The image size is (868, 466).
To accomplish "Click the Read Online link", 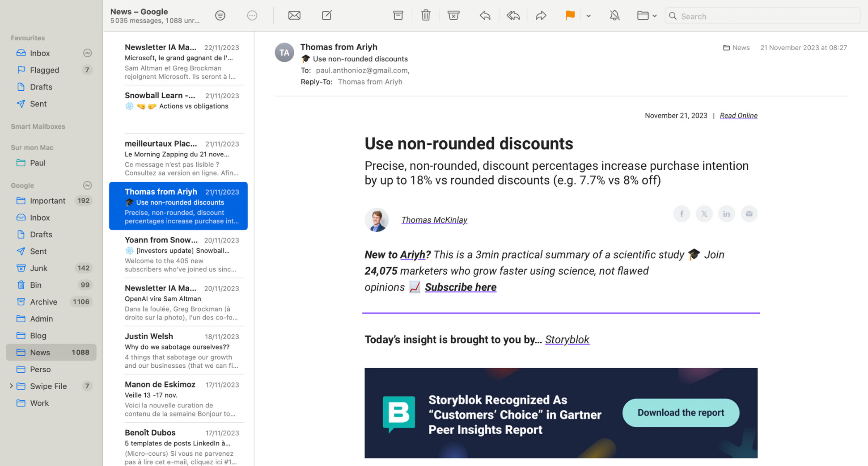I will (738, 115).
